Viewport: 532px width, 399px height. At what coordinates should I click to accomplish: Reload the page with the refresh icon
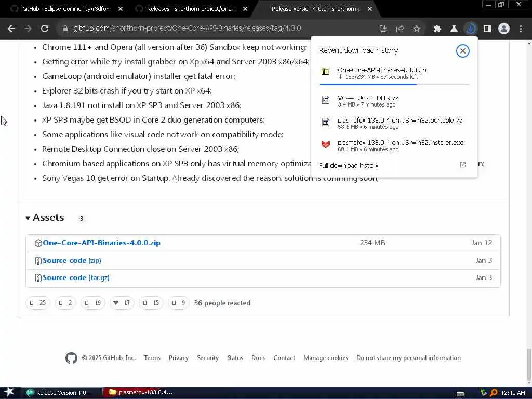point(45,29)
